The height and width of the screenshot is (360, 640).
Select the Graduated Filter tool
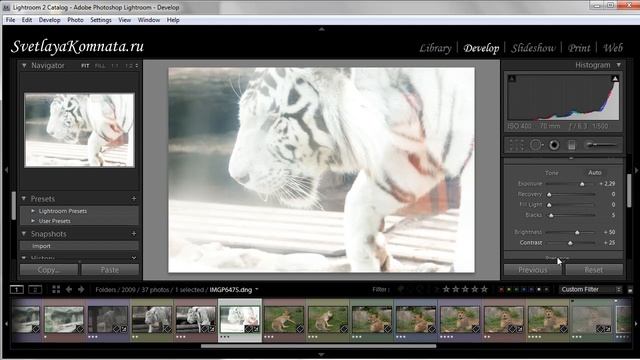pyautogui.click(x=571, y=145)
